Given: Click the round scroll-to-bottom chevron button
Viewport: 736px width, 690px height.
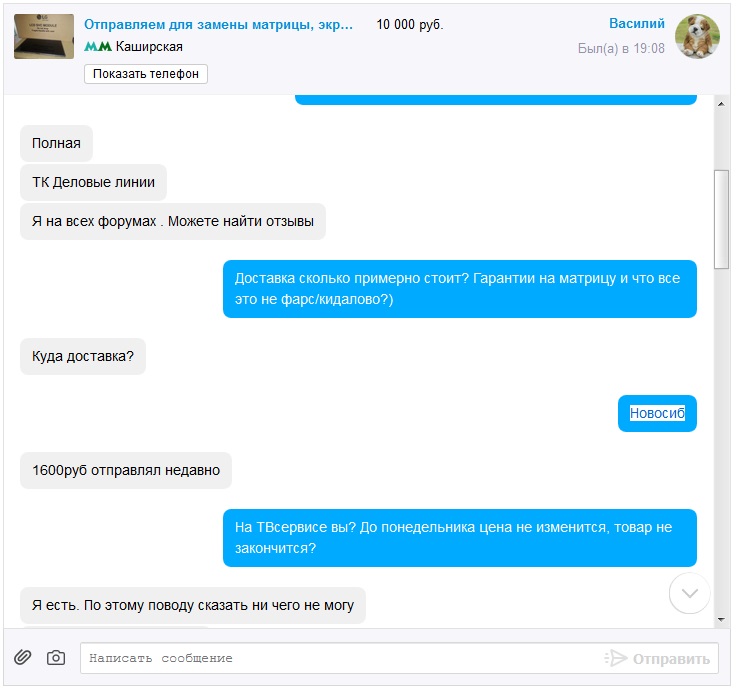Looking at the screenshot, I should pos(689,593).
